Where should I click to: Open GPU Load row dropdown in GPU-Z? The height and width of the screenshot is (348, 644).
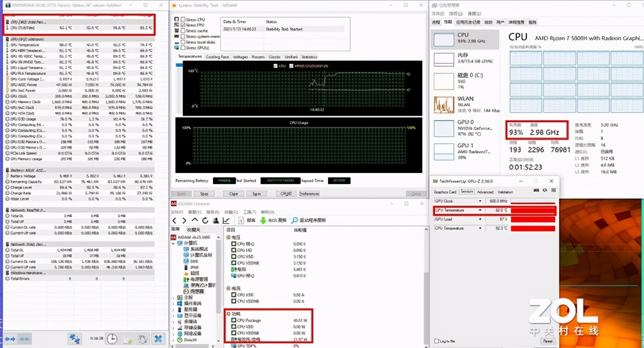click(480, 219)
